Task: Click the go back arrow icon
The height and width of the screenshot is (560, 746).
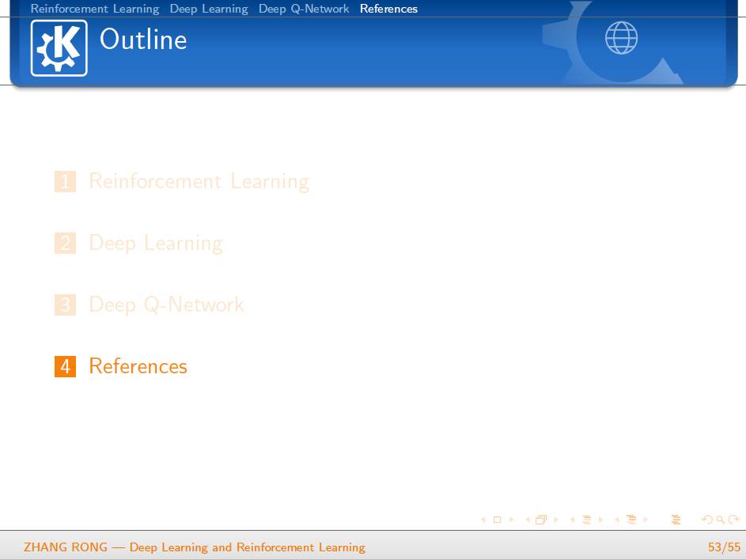Action: point(707,520)
